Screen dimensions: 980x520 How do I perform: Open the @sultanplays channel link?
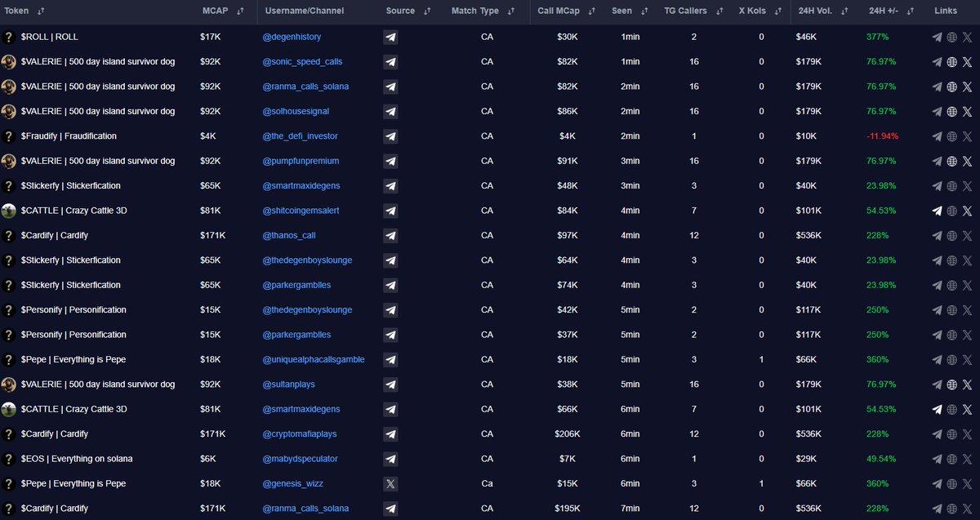pos(288,384)
